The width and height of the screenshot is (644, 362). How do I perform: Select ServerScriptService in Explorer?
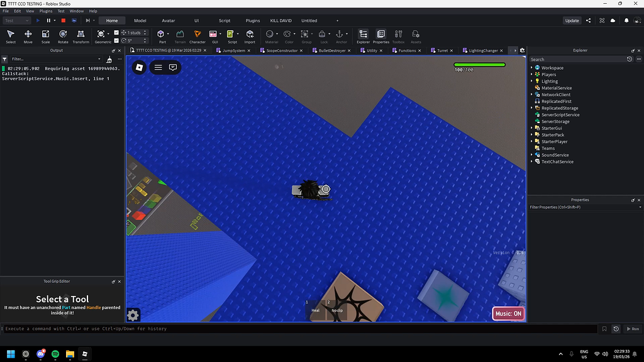click(560, 115)
